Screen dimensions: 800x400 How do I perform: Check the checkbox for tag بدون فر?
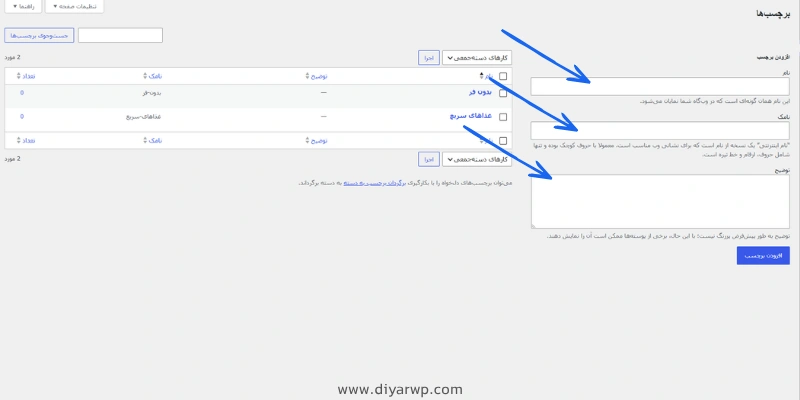coord(503,93)
